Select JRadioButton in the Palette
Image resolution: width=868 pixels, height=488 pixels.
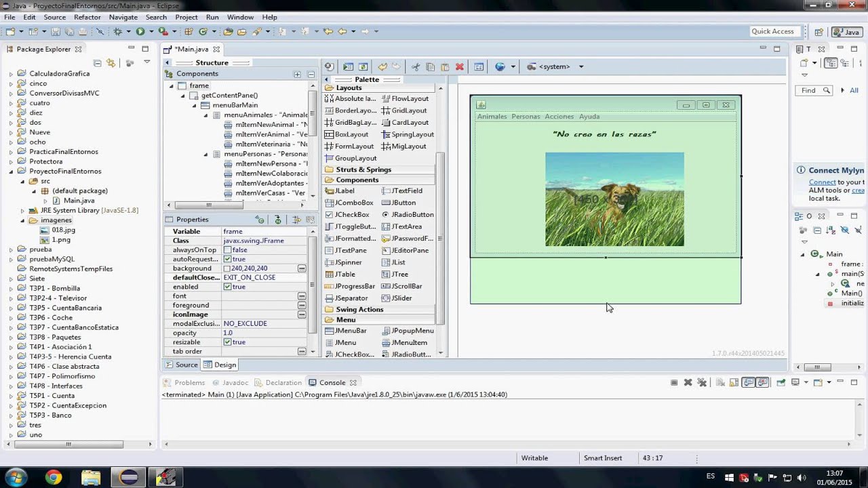point(408,215)
